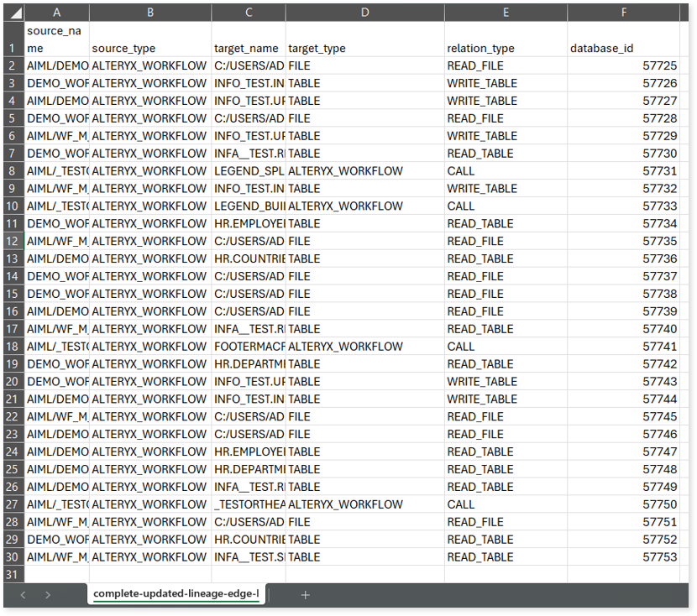This screenshot has height=616, width=697.
Task: Click FILE target type in row 2
Action: [365, 65]
